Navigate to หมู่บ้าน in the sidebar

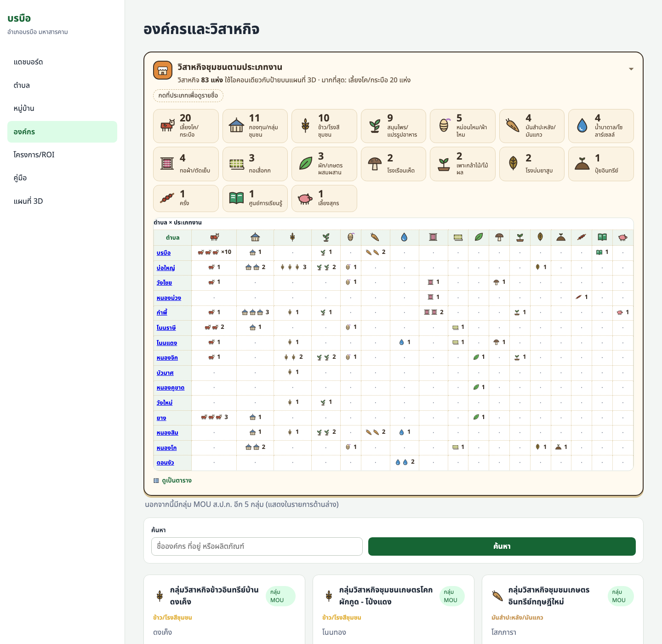(62, 109)
